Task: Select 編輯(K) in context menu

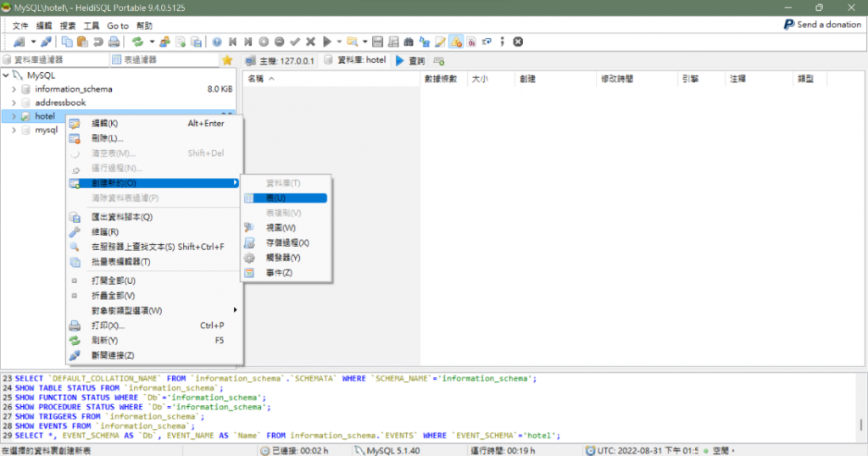Action: point(154,124)
